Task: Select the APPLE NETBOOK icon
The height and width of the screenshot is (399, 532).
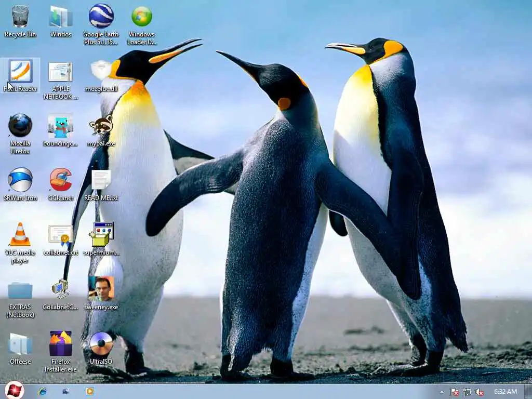Action: coord(61,81)
